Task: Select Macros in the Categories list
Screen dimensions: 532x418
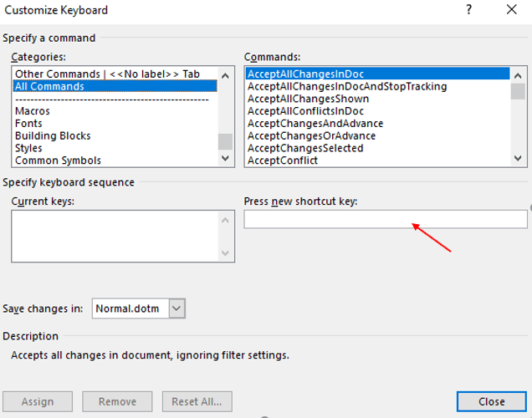Action: (33, 111)
